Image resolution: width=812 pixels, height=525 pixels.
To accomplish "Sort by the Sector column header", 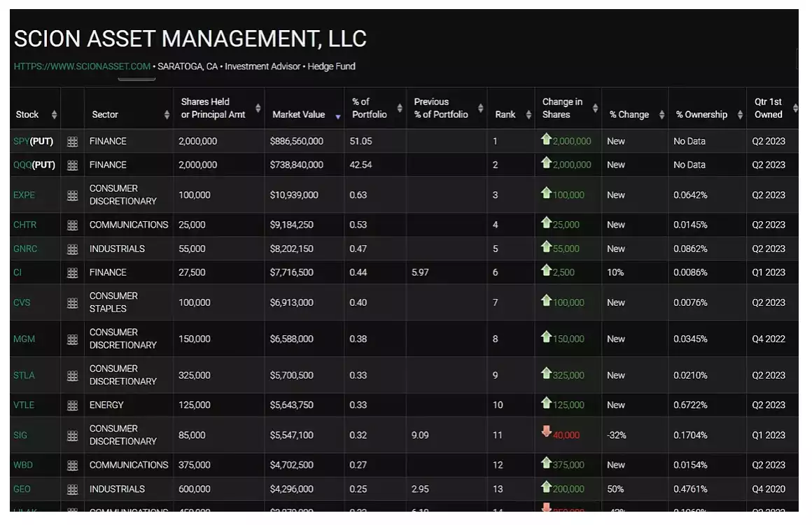I will click(105, 115).
